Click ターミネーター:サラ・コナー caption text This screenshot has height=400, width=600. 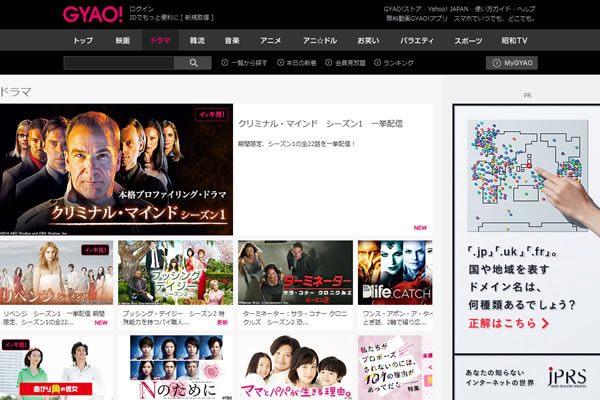point(295,318)
